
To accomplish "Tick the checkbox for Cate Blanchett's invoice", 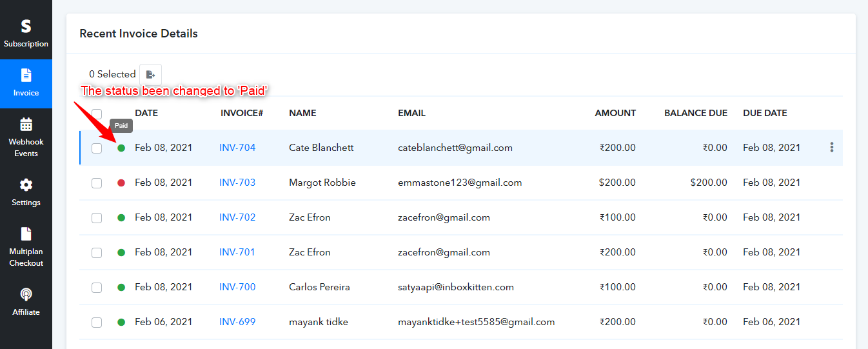I will point(97,148).
